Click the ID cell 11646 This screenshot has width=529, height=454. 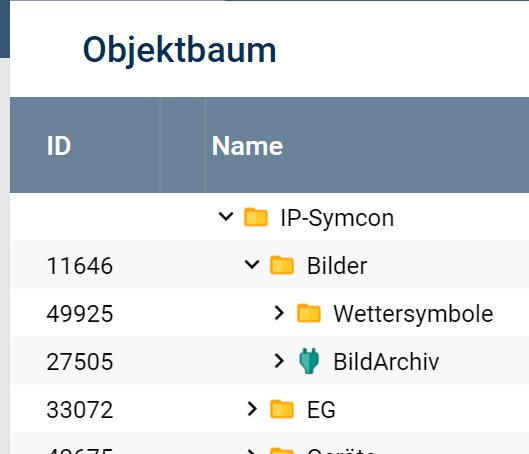(80, 266)
